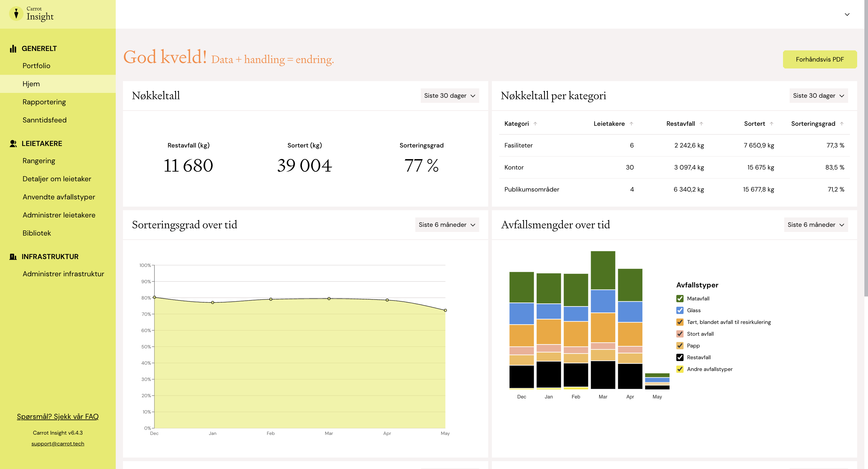
Task: Sort by Kategori column arrow
Action: click(x=535, y=124)
